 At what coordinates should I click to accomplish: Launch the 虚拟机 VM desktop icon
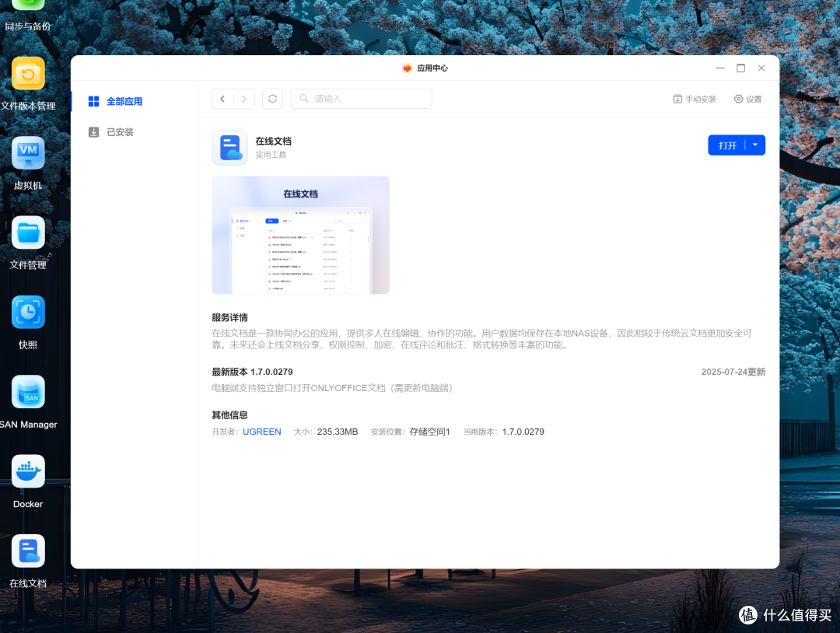(29, 152)
